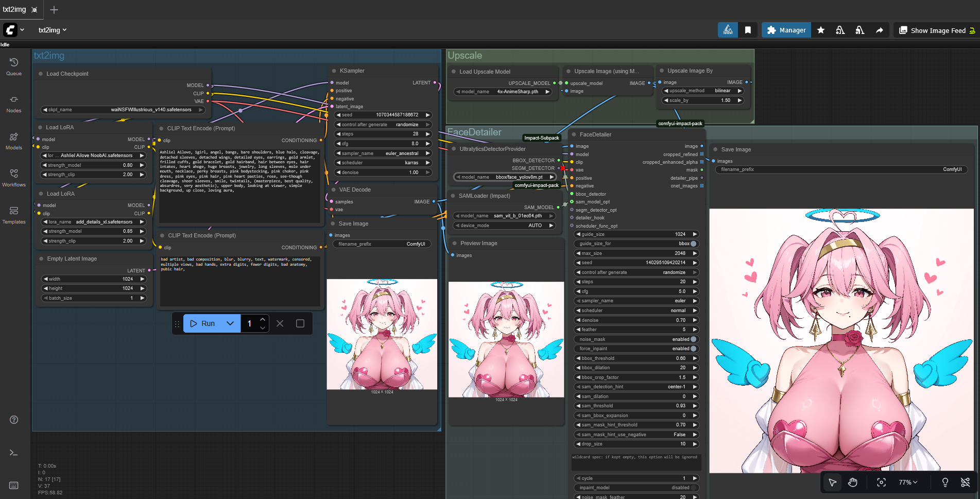Click the fit view icon
The width and height of the screenshot is (980, 499).
click(x=881, y=482)
